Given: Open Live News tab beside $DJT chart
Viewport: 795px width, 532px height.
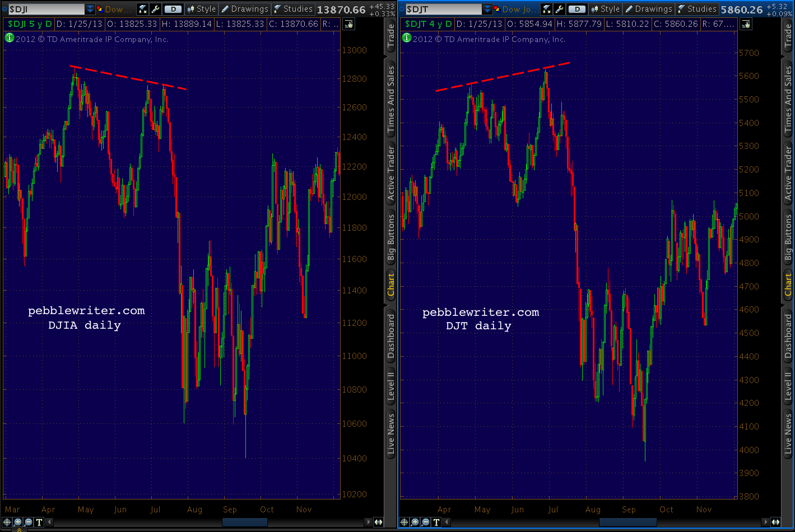Looking at the screenshot, I should (x=788, y=433).
